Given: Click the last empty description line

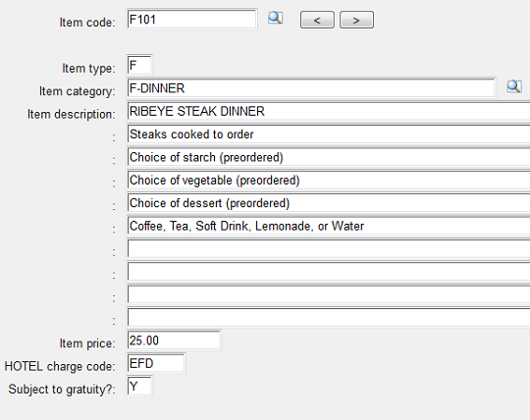Looking at the screenshot, I should pos(329,318).
